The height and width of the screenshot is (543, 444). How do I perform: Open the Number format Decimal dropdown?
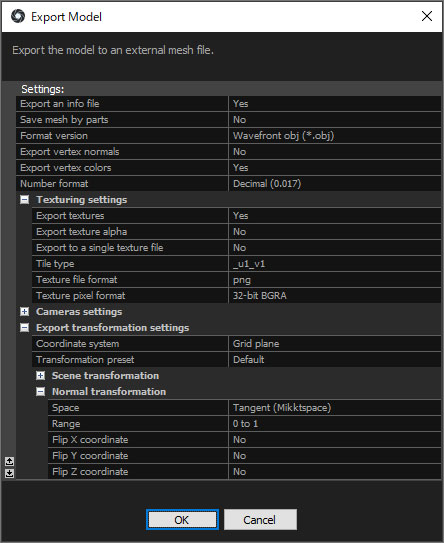click(x=335, y=184)
